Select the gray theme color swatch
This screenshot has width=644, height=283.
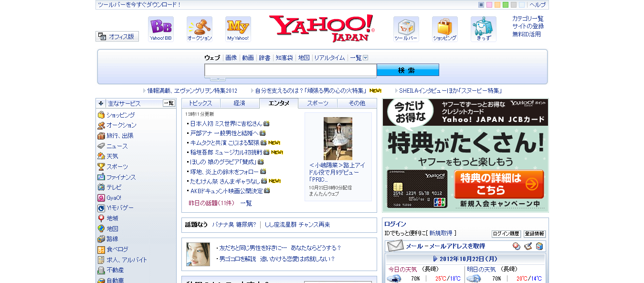pos(514,5)
